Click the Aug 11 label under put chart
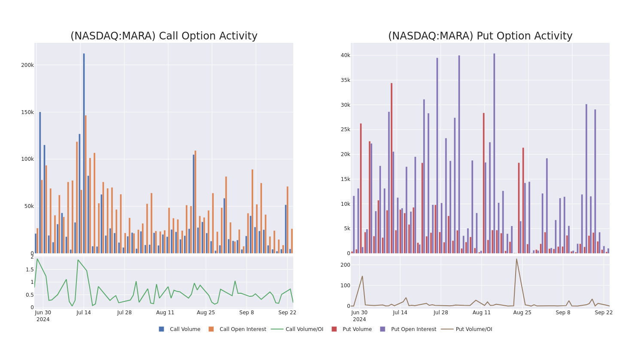644x343 pixels. click(482, 313)
